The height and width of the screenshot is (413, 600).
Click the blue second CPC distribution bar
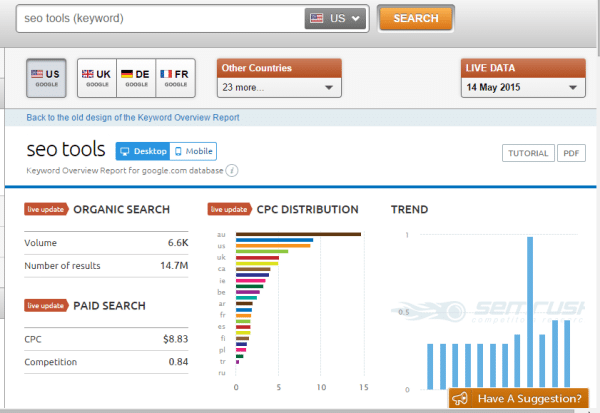tap(274, 240)
